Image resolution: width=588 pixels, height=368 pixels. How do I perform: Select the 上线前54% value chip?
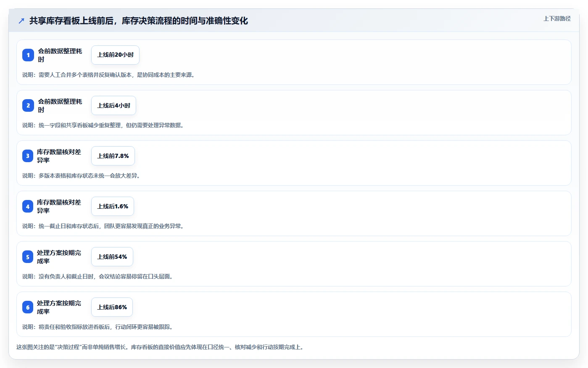[112, 257]
